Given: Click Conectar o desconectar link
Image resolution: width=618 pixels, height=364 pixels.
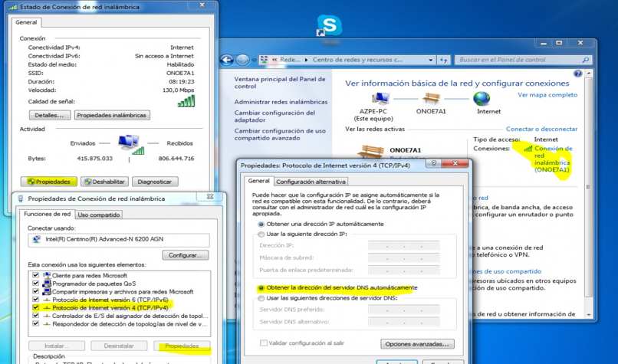Looking at the screenshot, I should (x=541, y=129).
